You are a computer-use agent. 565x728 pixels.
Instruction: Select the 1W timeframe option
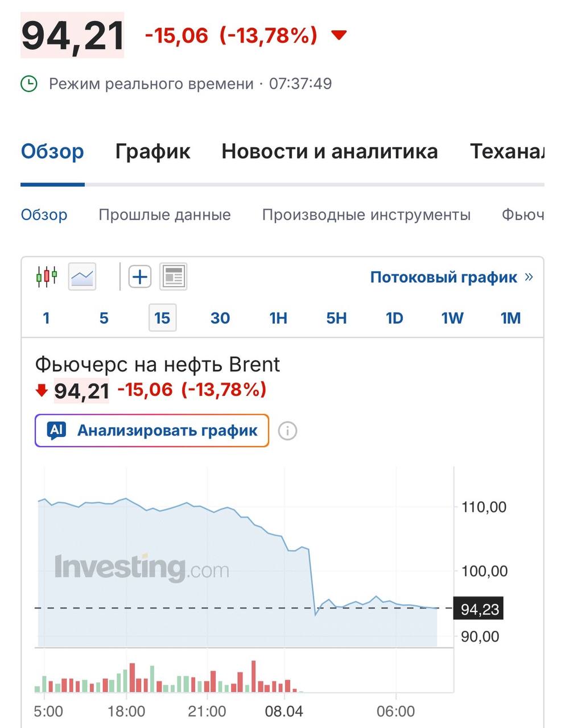(452, 318)
